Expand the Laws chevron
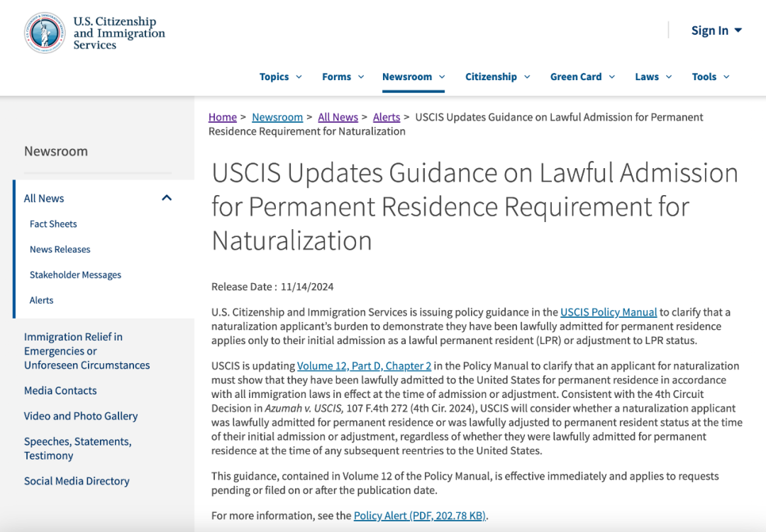766x532 pixels. click(669, 77)
